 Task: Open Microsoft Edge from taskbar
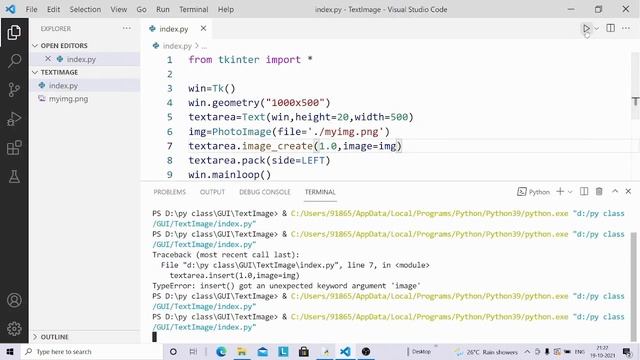click(x=221, y=351)
